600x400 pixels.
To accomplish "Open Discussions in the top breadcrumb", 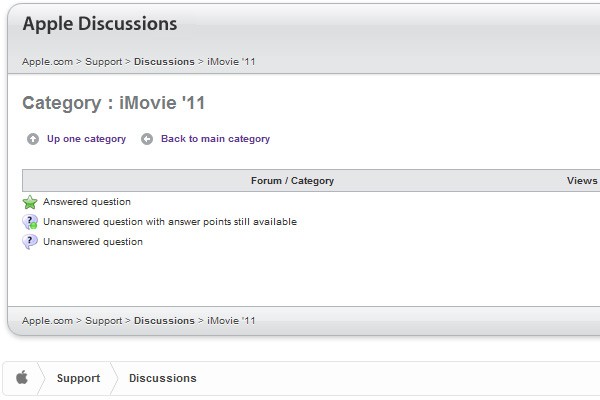I will pyautogui.click(x=164, y=61).
